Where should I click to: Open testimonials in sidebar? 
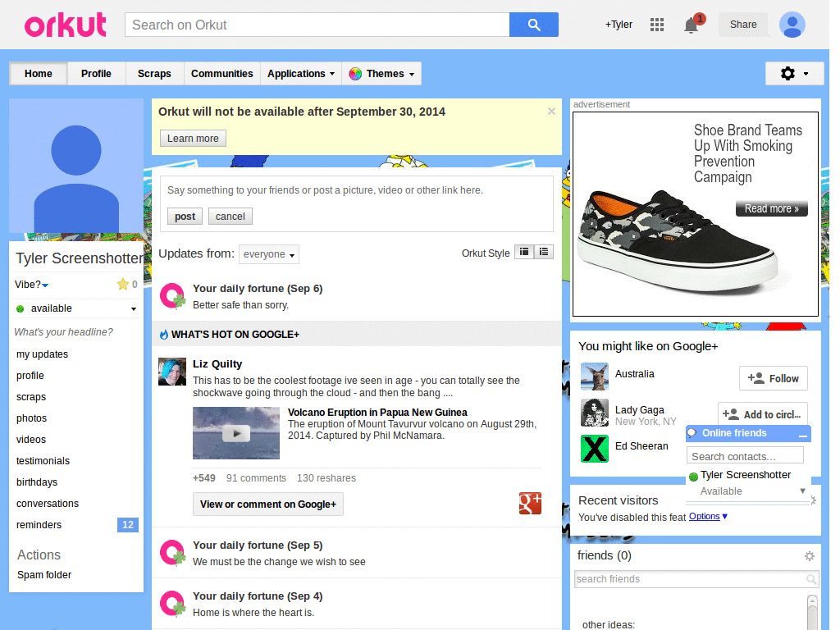(43, 461)
